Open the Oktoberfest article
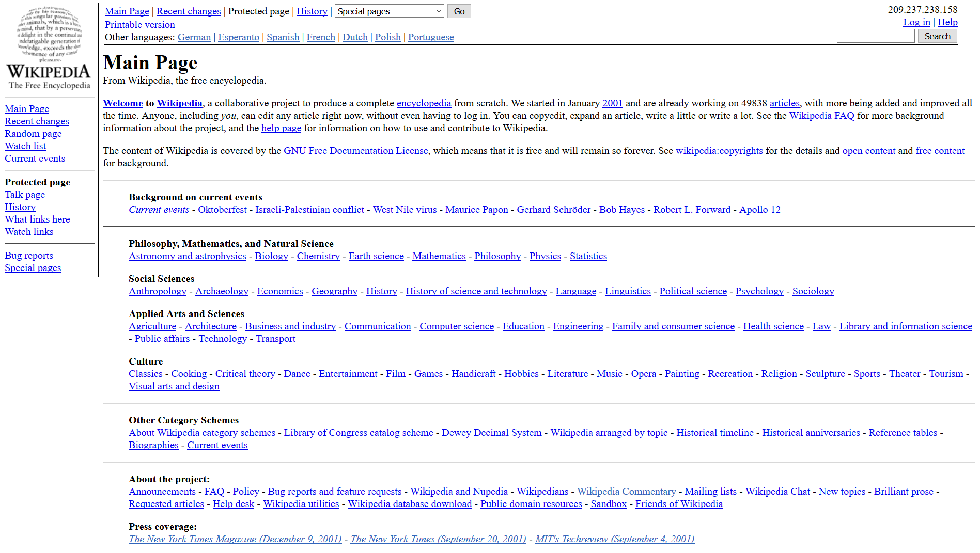Image resolution: width=980 pixels, height=553 pixels. [x=222, y=210]
